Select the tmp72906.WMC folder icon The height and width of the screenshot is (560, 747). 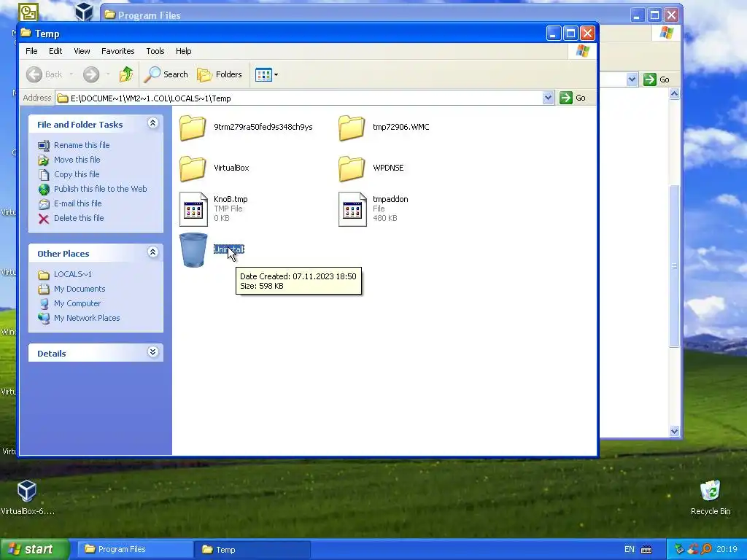352,128
